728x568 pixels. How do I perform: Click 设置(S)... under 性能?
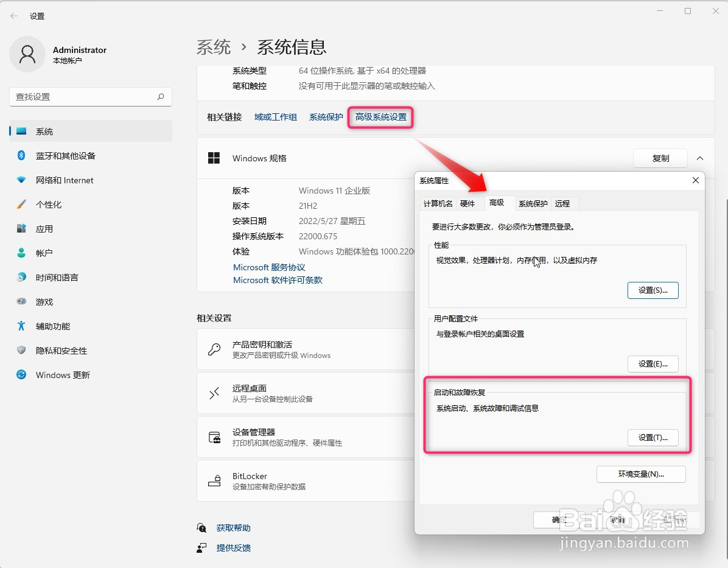tap(653, 290)
